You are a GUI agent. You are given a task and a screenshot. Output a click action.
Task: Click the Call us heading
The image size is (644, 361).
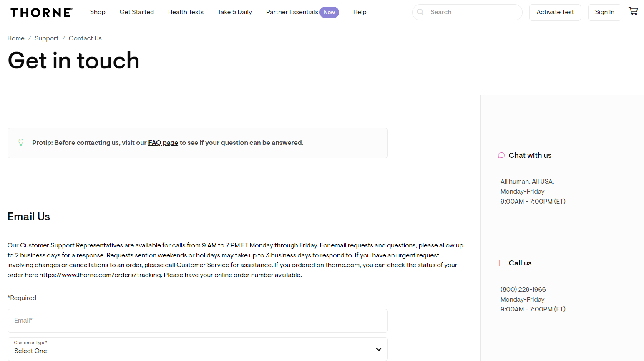click(520, 263)
